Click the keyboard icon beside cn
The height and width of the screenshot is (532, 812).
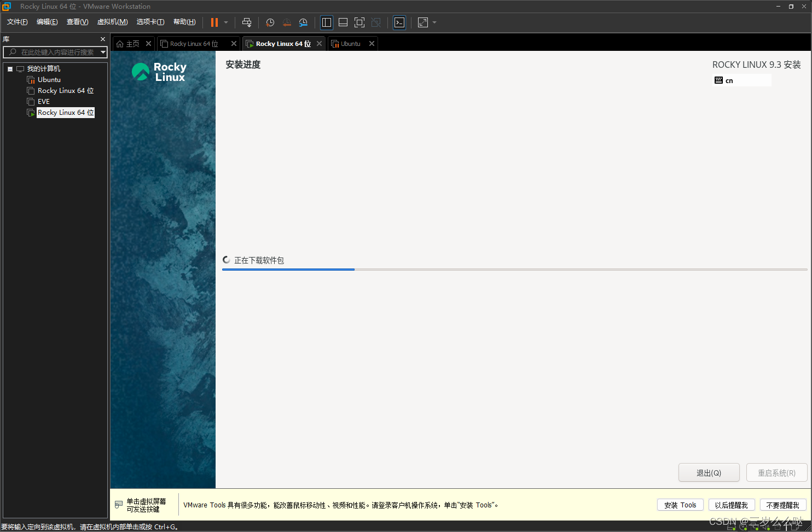pyautogui.click(x=718, y=80)
